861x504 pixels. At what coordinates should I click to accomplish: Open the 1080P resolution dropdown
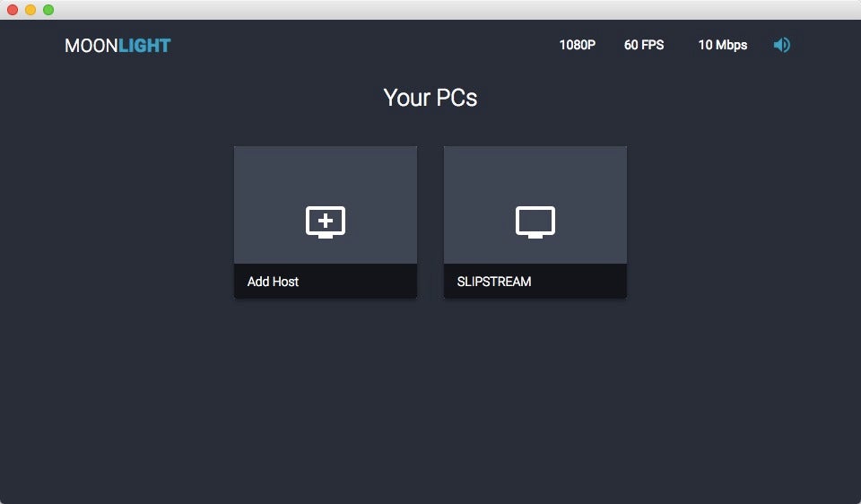pyautogui.click(x=577, y=45)
